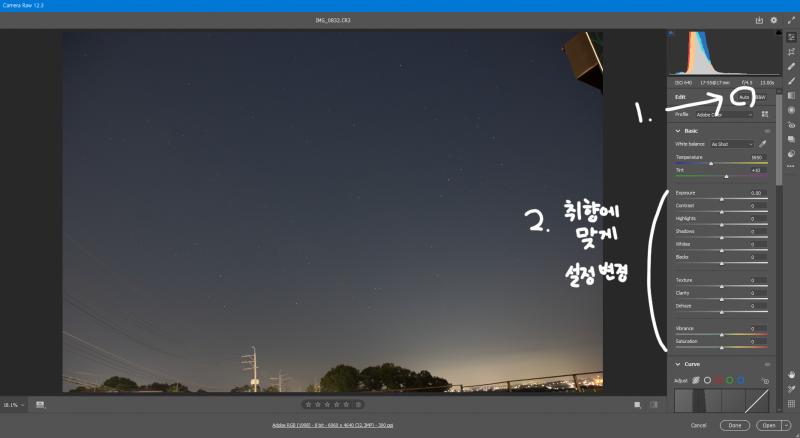
Task: Open workflow options link Adobe RGB
Action: point(333,425)
